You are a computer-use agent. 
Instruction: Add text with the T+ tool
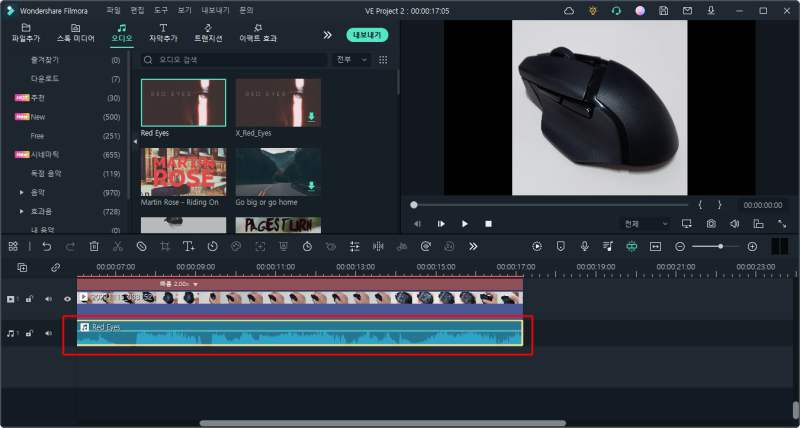tap(189, 247)
